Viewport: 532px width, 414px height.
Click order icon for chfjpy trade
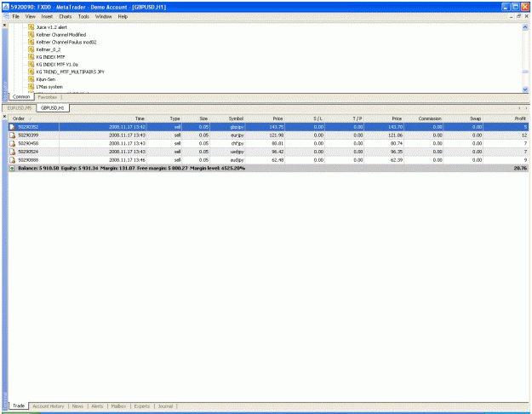point(12,143)
